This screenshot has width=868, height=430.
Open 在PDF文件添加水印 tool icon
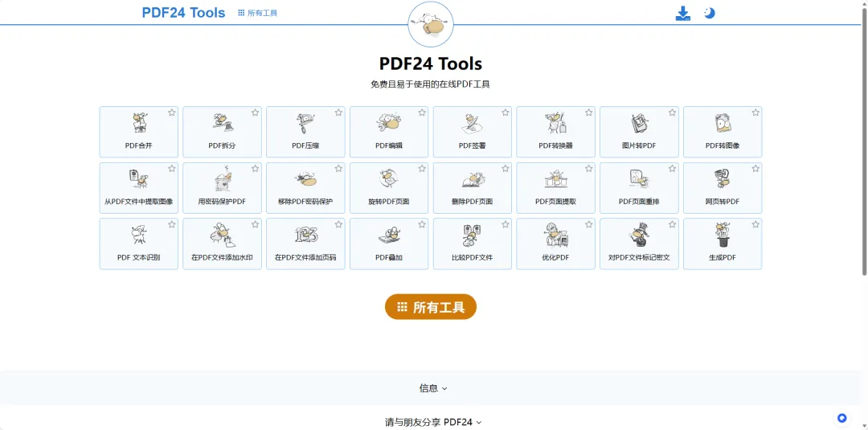[222, 235]
